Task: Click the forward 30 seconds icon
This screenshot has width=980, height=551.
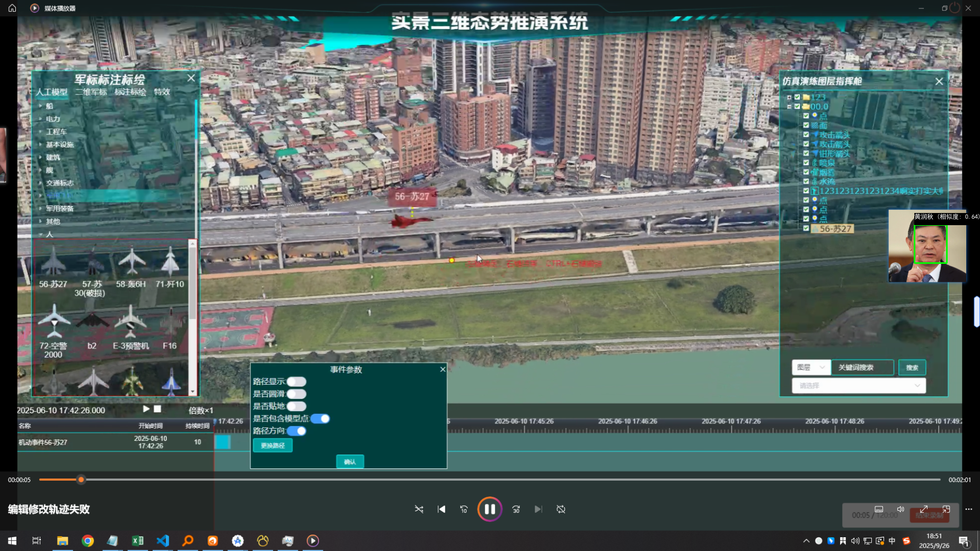Action: pyautogui.click(x=516, y=509)
